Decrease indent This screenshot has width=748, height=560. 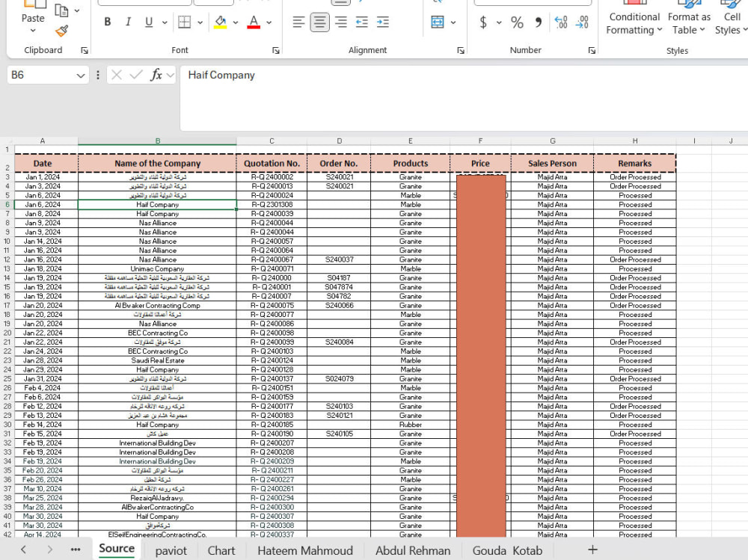(361, 22)
